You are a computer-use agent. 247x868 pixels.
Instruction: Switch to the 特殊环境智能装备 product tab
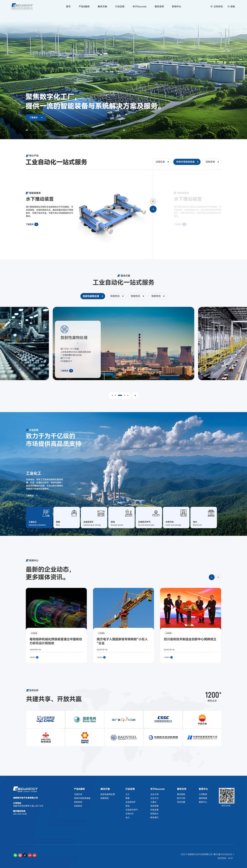(x=187, y=162)
